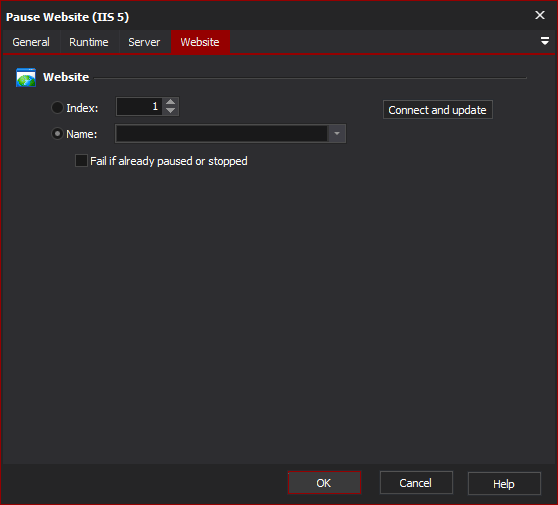Open the Runtime tab
The height and width of the screenshot is (505, 558).
(89, 42)
